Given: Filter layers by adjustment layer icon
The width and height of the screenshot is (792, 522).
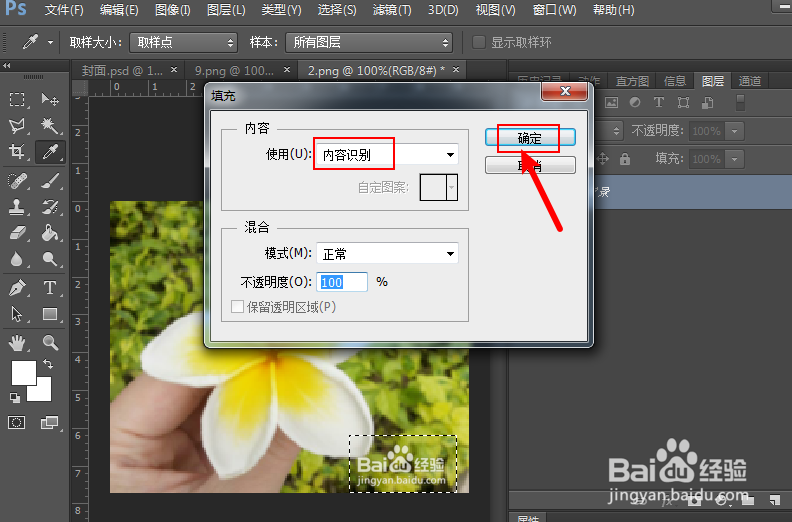Looking at the screenshot, I should click(x=635, y=103).
